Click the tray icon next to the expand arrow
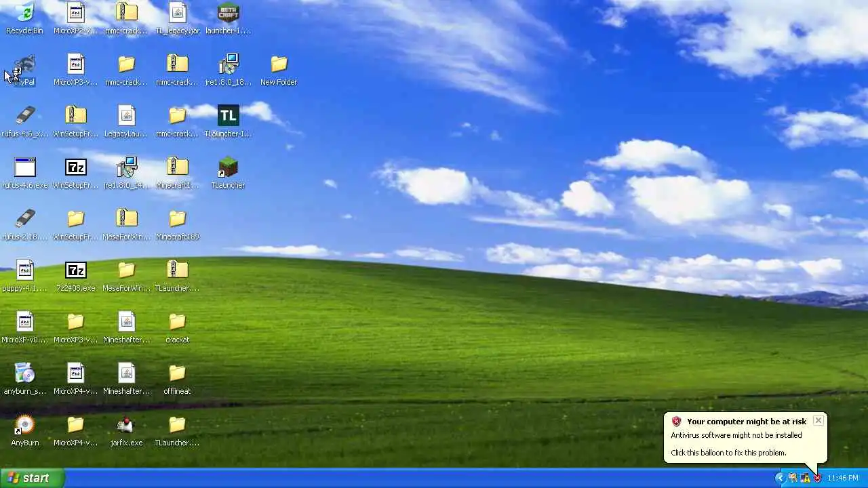 coord(793,478)
